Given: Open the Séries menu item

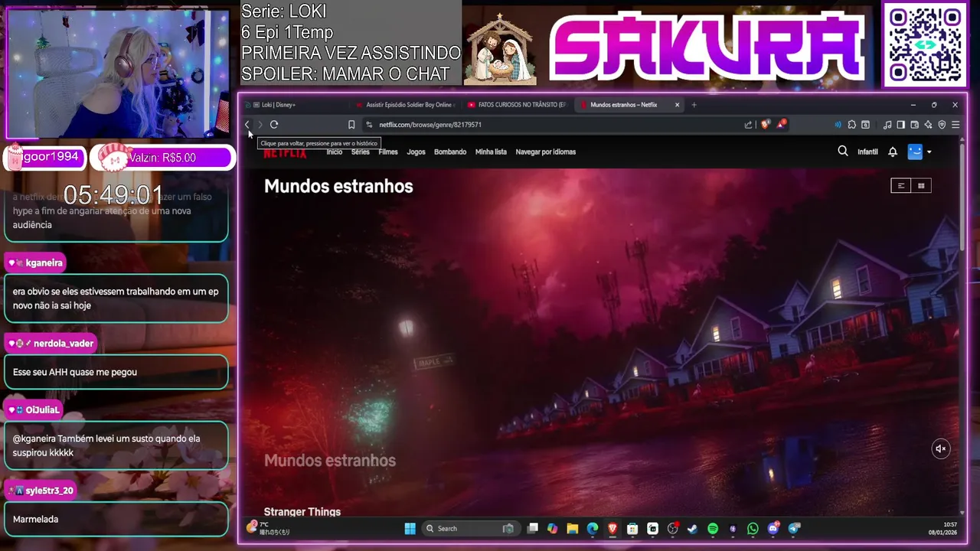Looking at the screenshot, I should [361, 152].
